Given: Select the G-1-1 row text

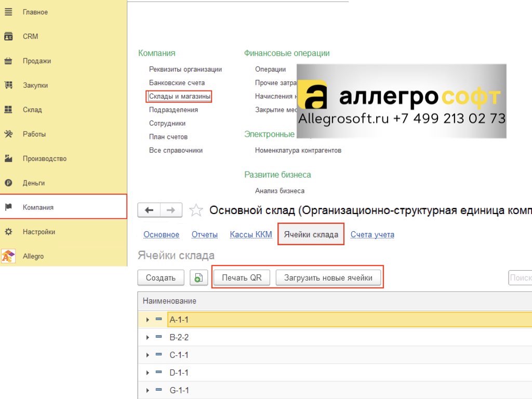Looking at the screenshot, I should pos(179,390).
